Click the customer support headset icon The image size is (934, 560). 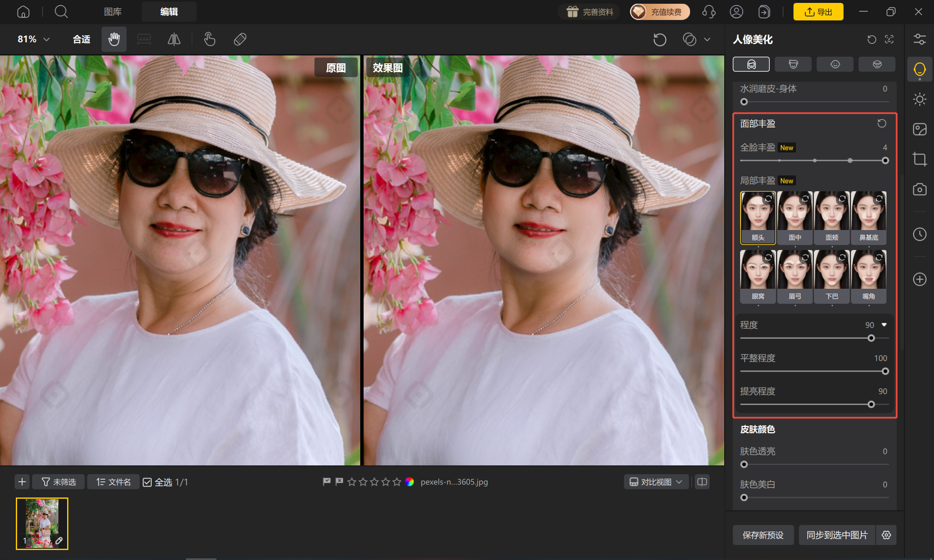point(709,12)
